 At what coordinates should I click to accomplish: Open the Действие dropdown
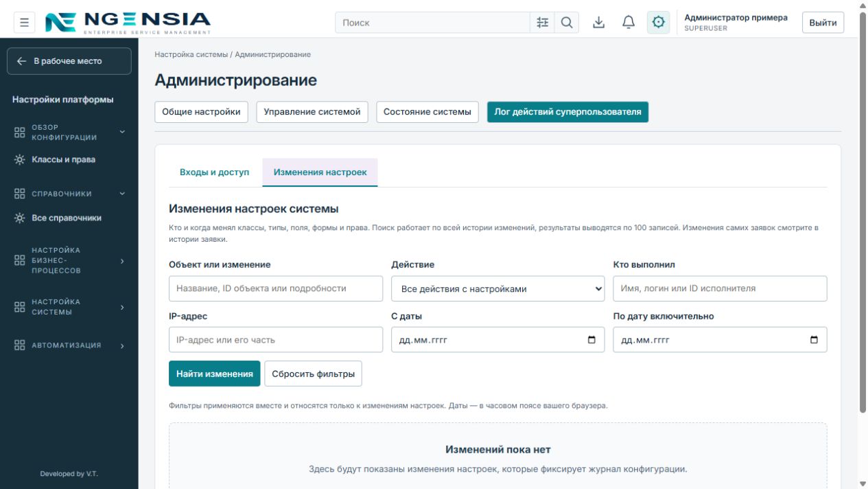click(498, 288)
